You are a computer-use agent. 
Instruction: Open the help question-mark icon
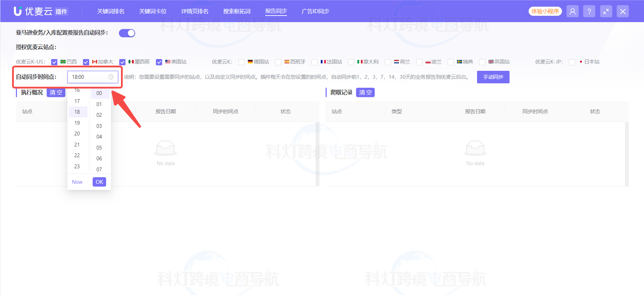[x=589, y=11]
